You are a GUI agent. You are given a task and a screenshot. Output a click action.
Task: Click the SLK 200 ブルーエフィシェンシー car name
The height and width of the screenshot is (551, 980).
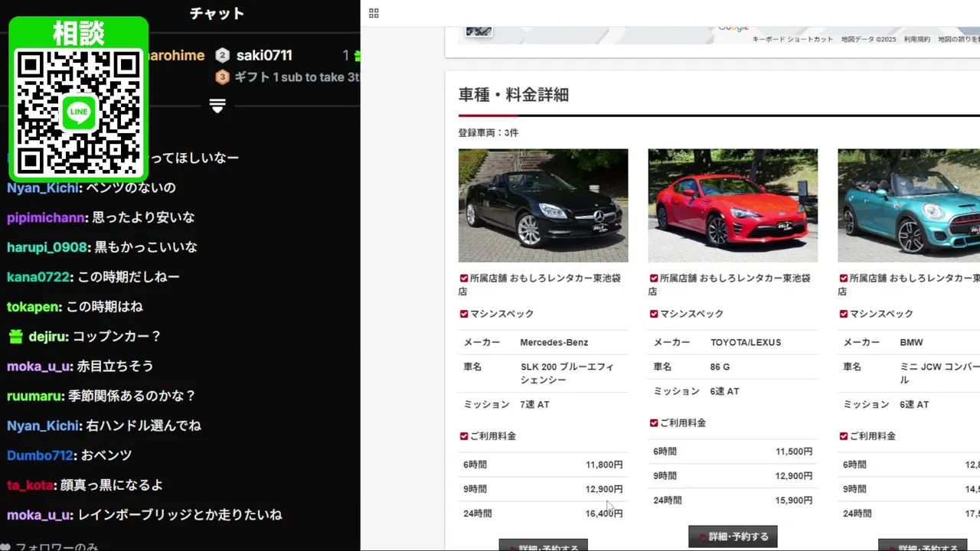[x=567, y=373]
